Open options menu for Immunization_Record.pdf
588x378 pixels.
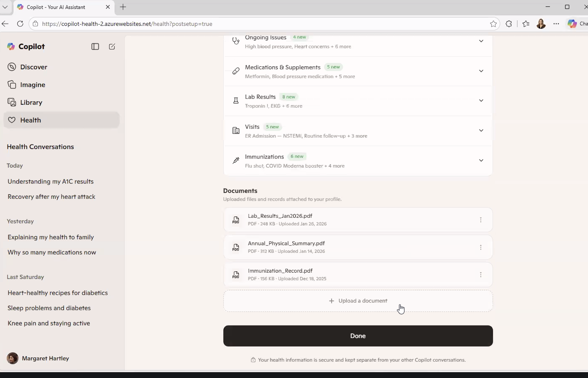tap(480, 275)
